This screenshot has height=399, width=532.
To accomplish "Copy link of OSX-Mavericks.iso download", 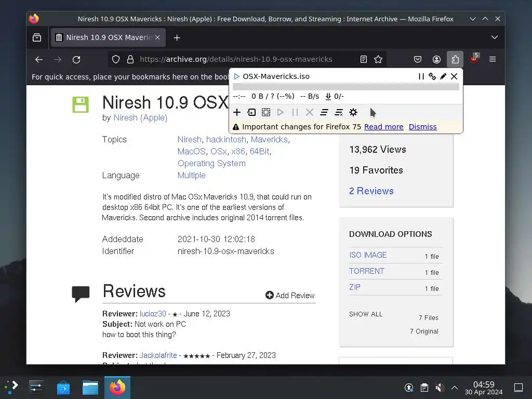I will [x=432, y=76].
